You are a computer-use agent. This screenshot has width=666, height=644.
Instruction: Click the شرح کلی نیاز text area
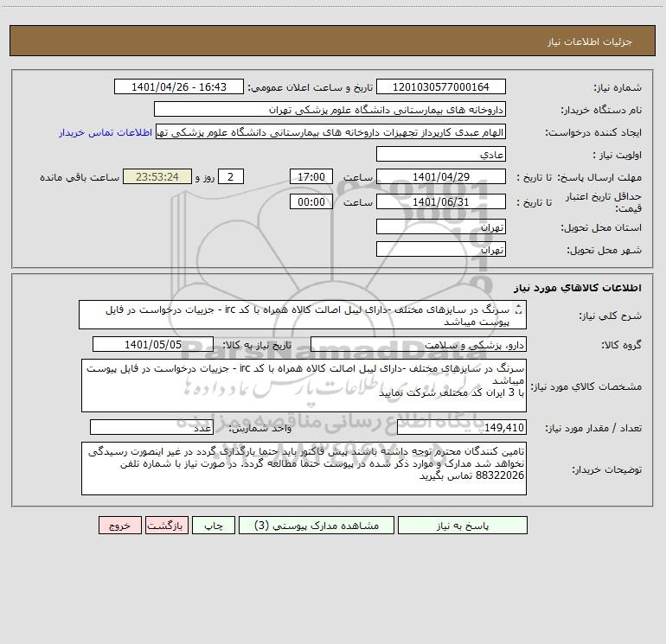pos(303,315)
